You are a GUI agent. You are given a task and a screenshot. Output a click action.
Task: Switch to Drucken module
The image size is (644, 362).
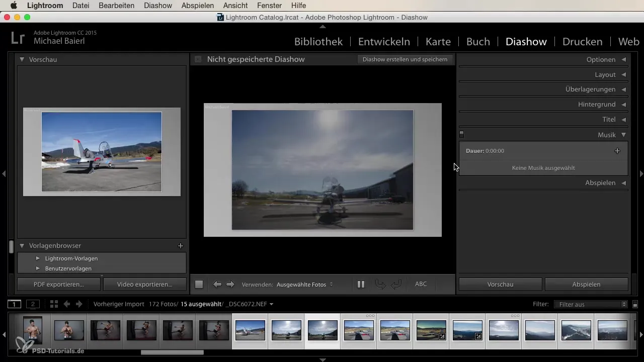click(583, 42)
